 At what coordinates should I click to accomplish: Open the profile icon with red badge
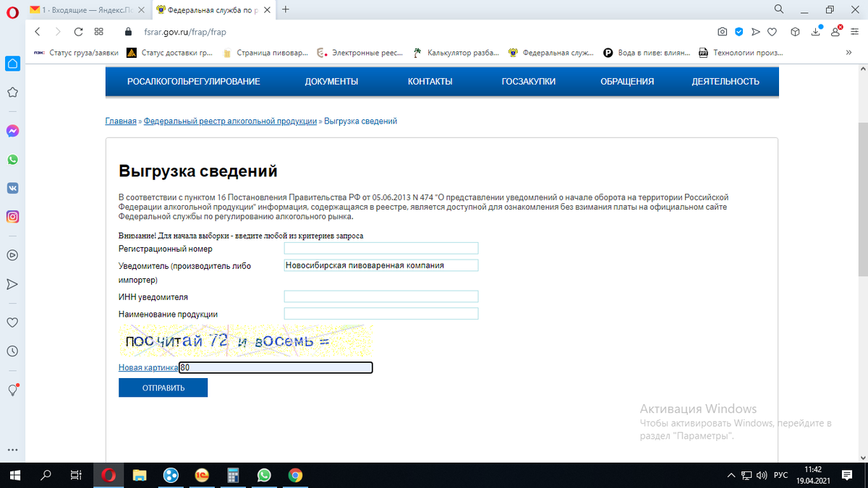click(x=835, y=31)
